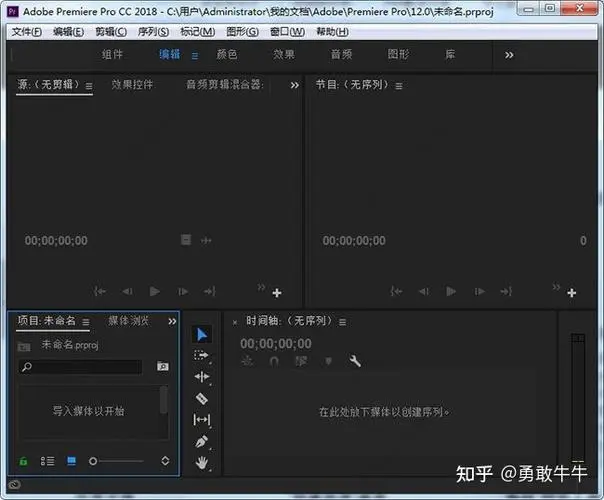Image resolution: width=604 pixels, height=500 pixels.
Task: Click project search input field
Action: (80, 367)
